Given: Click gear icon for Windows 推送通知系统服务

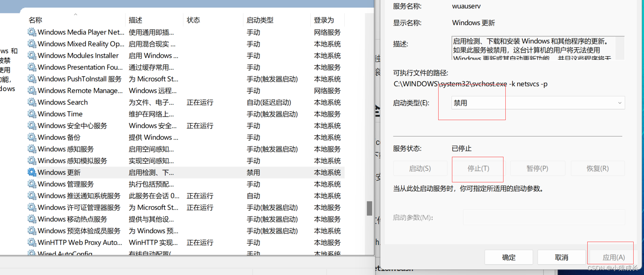Looking at the screenshot, I should tap(32, 196).
